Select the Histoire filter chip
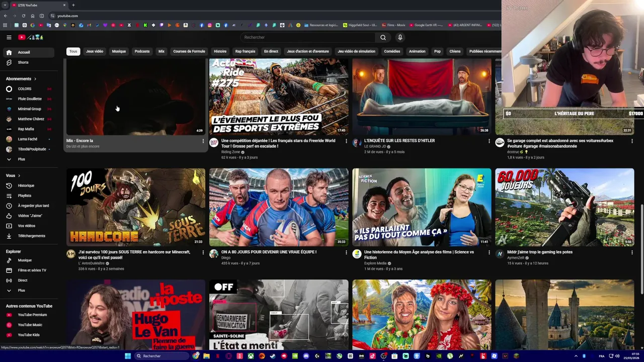 tap(220, 51)
